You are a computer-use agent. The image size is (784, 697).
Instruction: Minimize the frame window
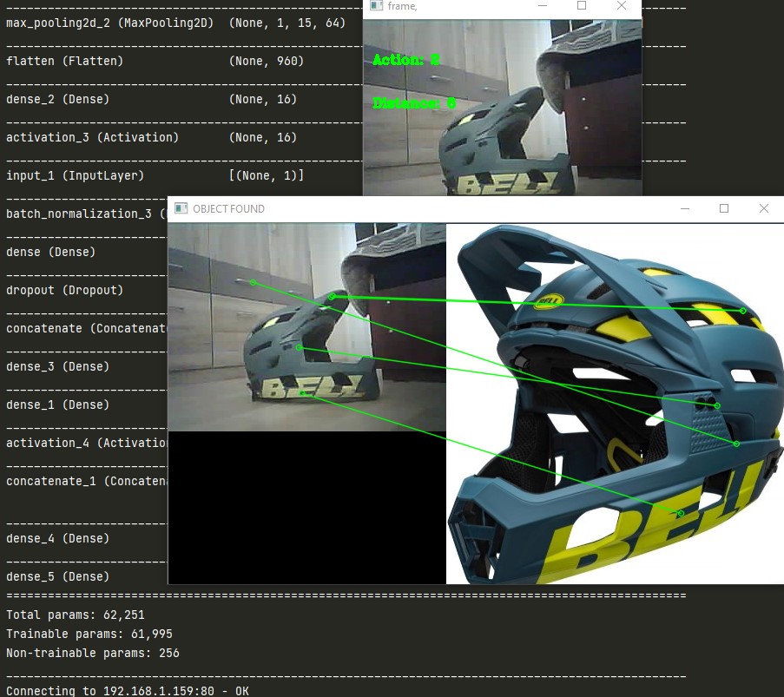(544, 7)
